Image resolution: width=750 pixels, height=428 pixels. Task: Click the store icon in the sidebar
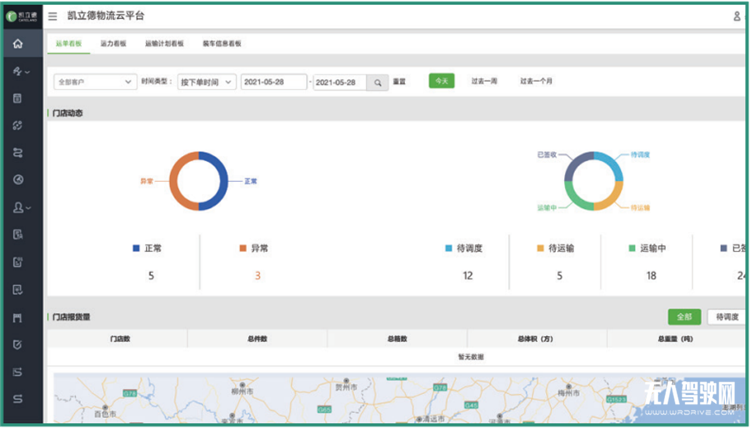tap(18, 317)
